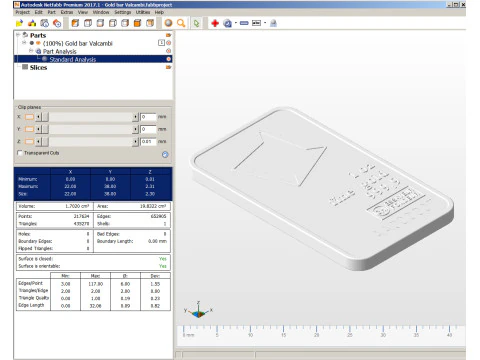This screenshot has width=480, height=360.
Task: Select the fifth cube view icon
Action: [125, 23]
